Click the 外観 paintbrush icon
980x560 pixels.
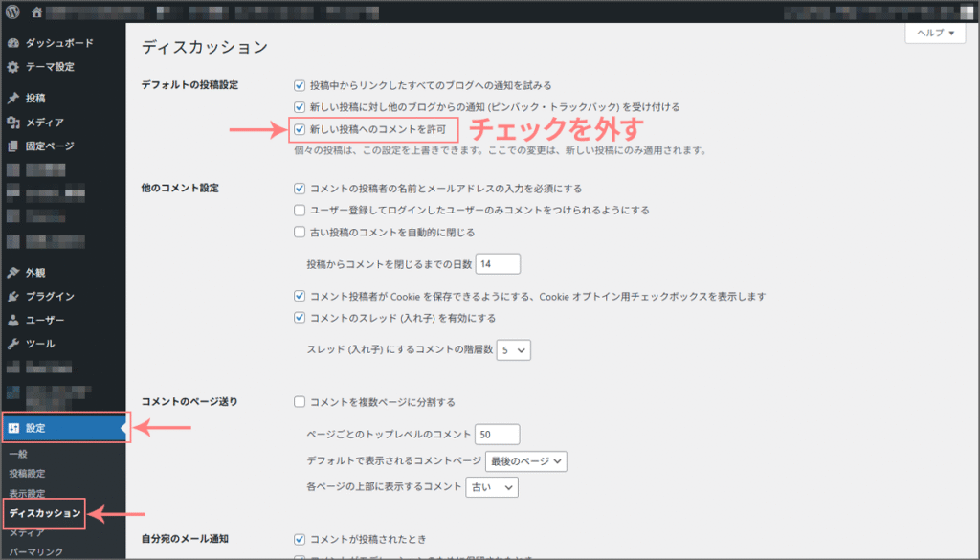pyautogui.click(x=13, y=273)
